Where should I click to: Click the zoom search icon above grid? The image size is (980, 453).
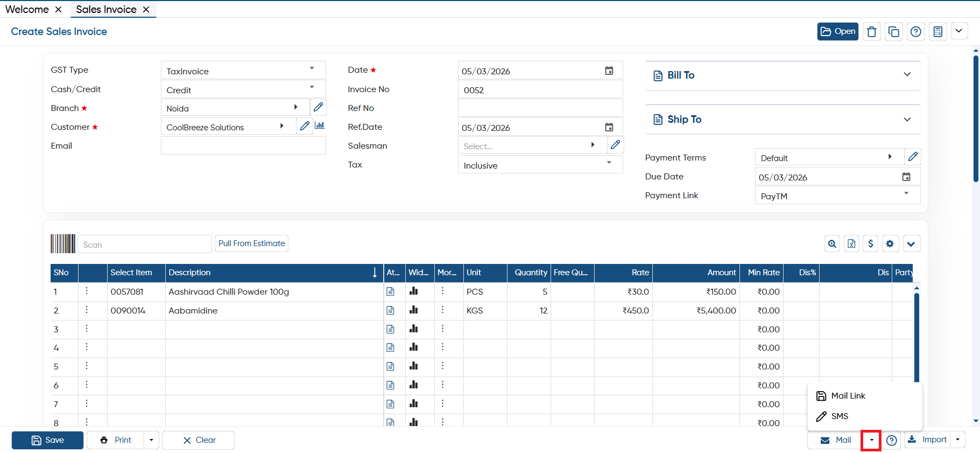pos(833,243)
